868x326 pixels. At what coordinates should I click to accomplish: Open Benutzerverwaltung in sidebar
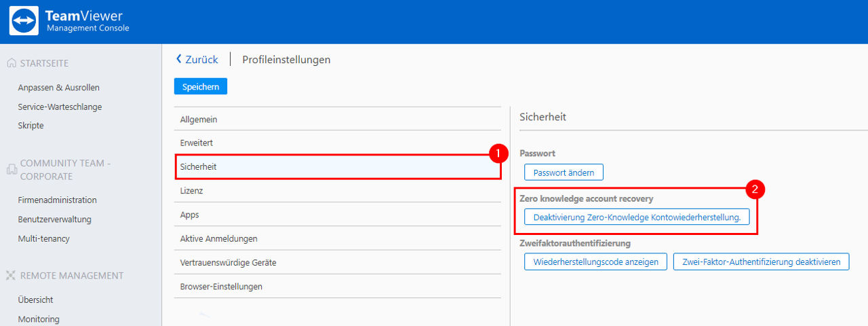[x=55, y=219]
